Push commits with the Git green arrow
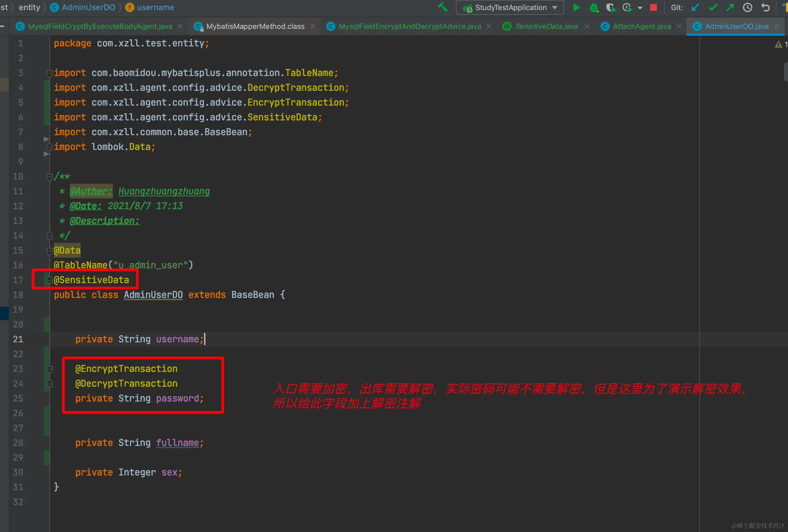The image size is (788, 532). 730,7
